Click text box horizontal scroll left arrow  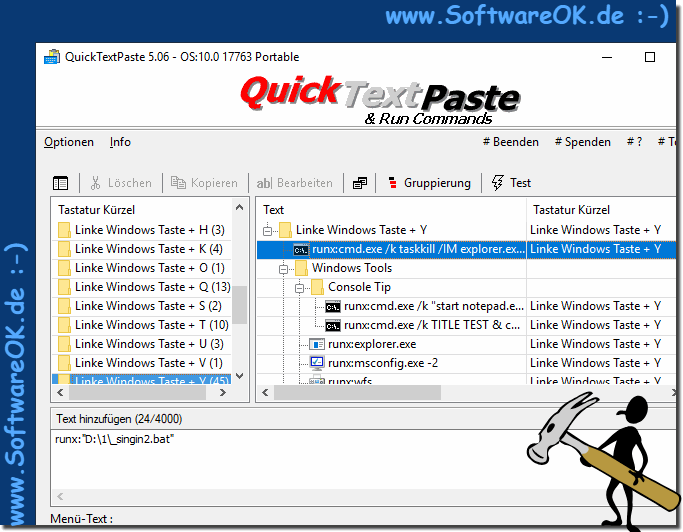click(60, 496)
